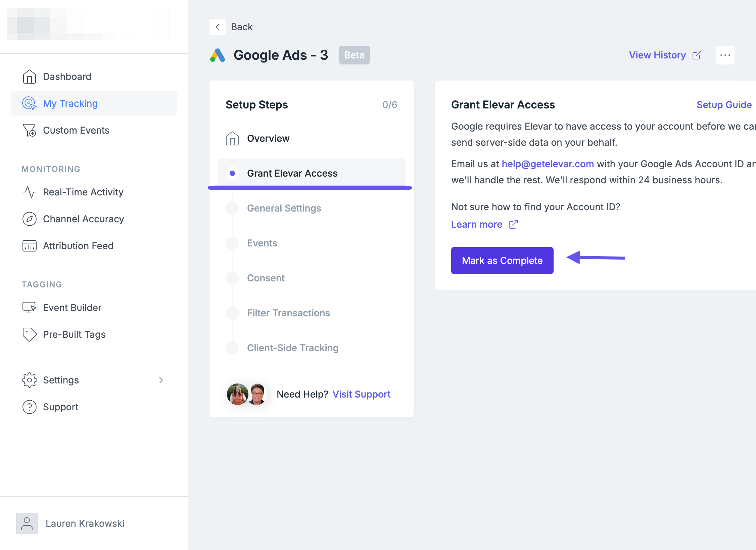Viewport: 756px width, 550px height.
Task: Click the back arrow button
Action: click(x=218, y=27)
